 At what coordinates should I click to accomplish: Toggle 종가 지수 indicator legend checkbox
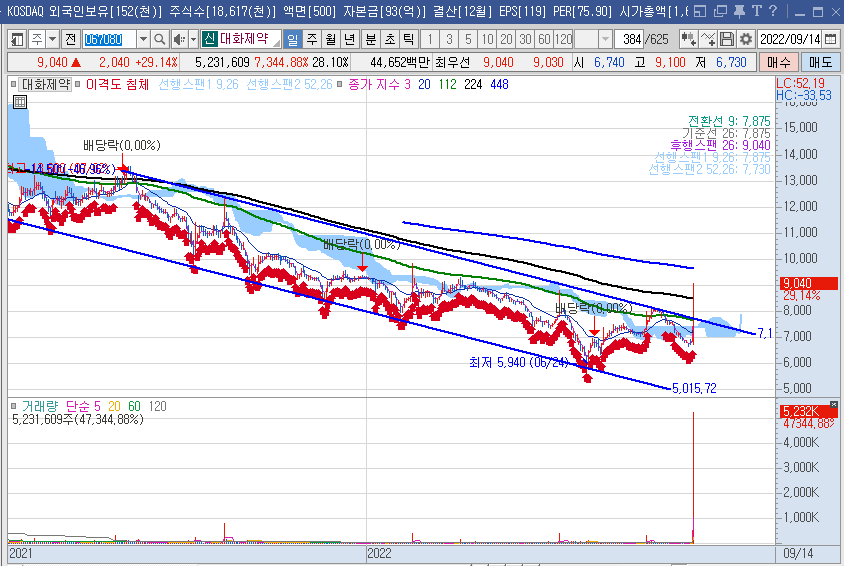pos(340,84)
